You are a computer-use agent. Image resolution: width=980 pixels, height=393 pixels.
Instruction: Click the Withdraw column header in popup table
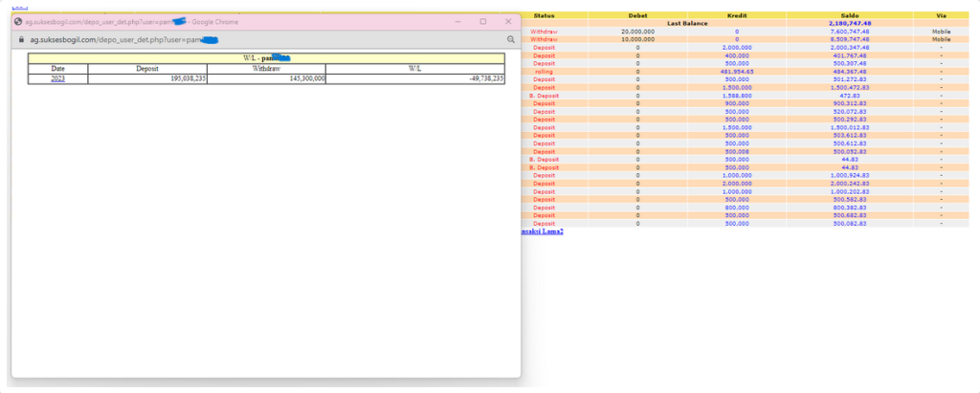pyautogui.click(x=266, y=69)
